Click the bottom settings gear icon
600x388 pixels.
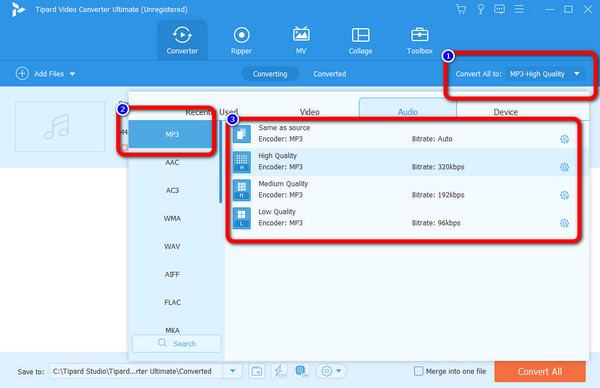(x=326, y=371)
